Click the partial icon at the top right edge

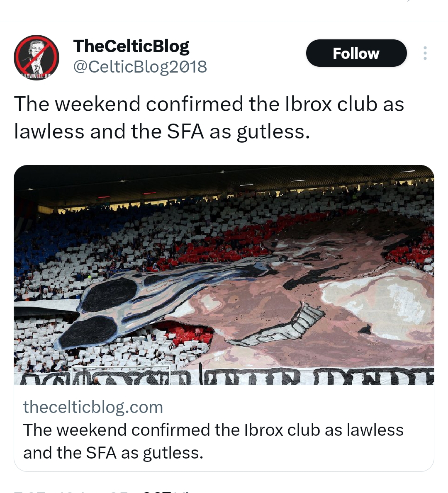[x=408, y=1]
